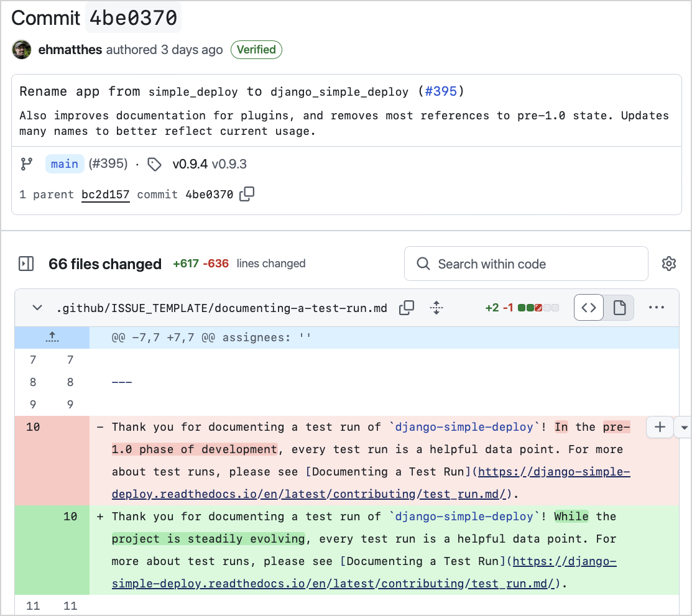Open removed readthedocs test_run.md URL

371,483
